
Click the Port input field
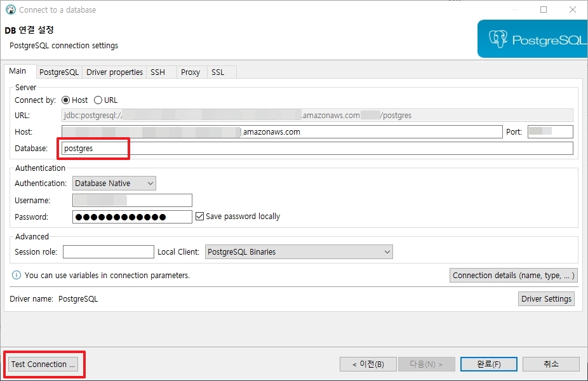pyautogui.click(x=550, y=132)
